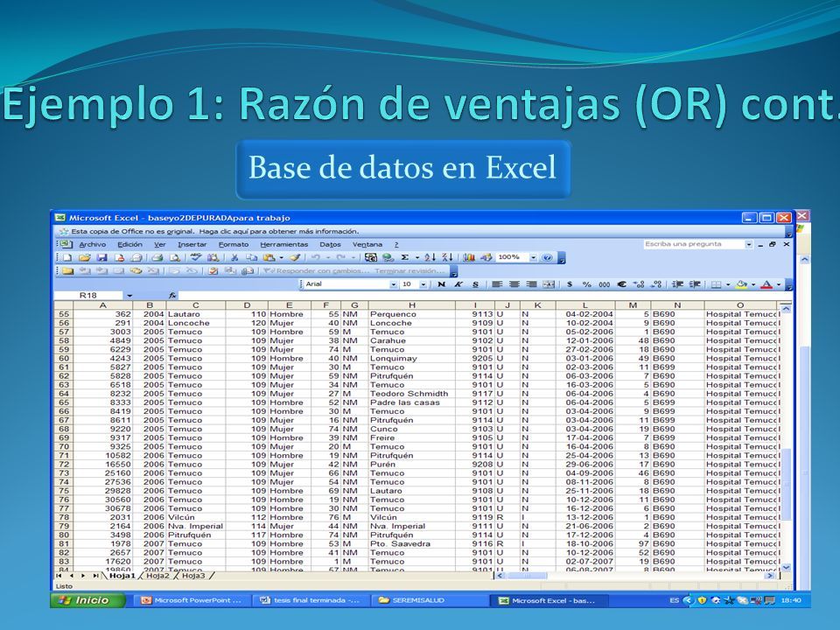Switch to the Hoja3 sheet tab
The height and width of the screenshot is (630, 840).
point(193,576)
